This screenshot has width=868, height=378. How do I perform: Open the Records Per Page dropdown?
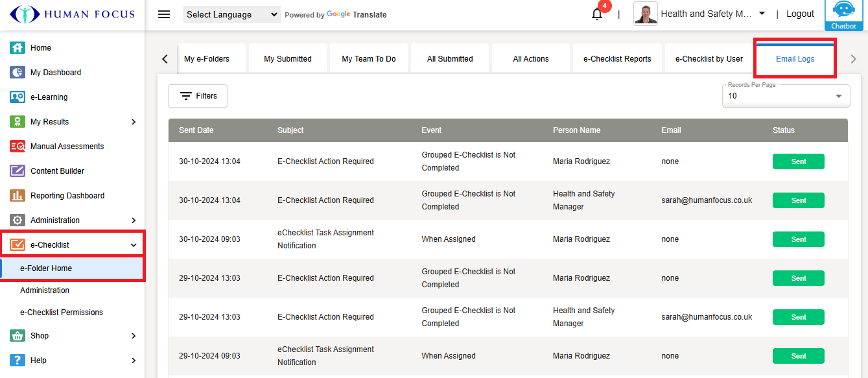click(786, 96)
